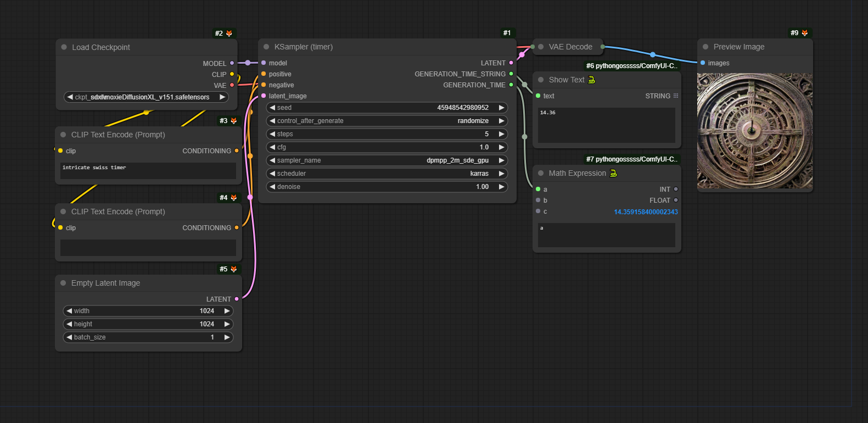The height and width of the screenshot is (423, 868).
Task: Click the fox badge on Load Checkpoint node
Action: point(229,34)
